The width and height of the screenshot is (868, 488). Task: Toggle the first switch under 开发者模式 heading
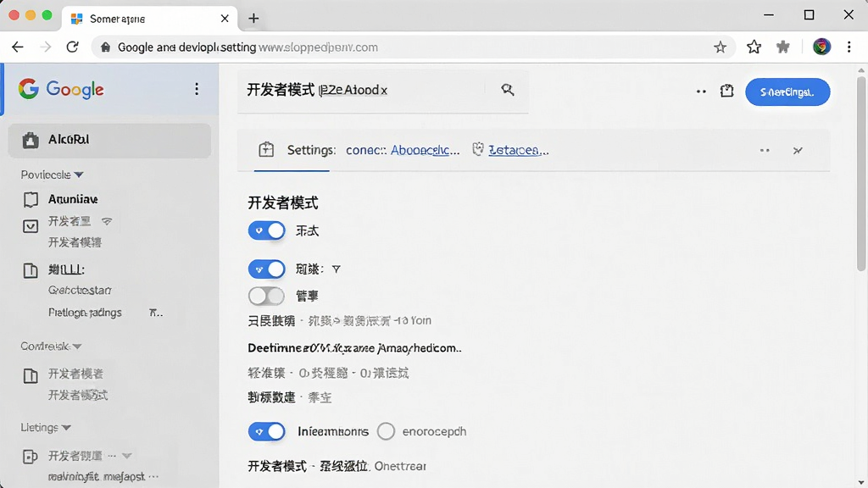[x=266, y=230]
